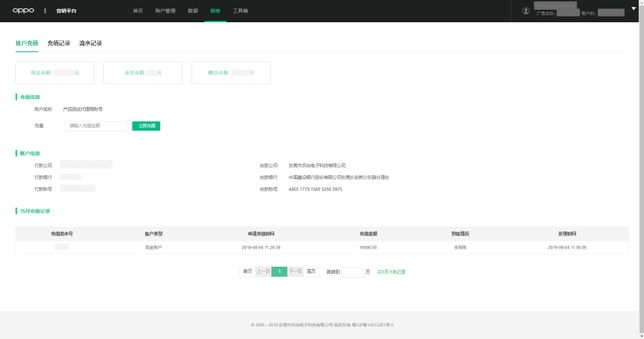Switch to the 充值记录 tab

(x=59, y=43)
